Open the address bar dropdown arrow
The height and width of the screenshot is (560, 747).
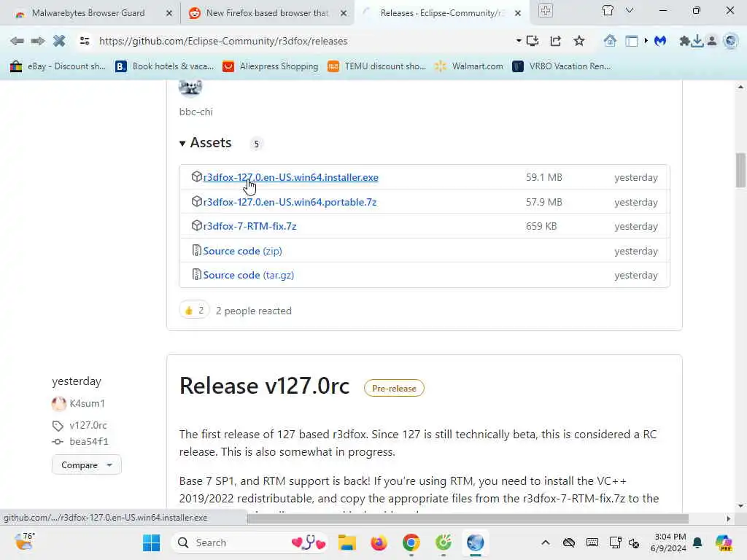click(x=519, y=41)
